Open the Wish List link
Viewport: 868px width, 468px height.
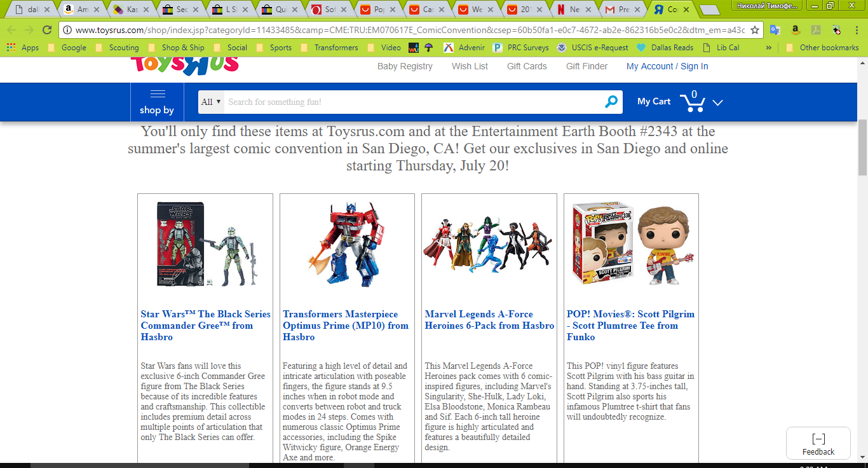pos(470,66)
